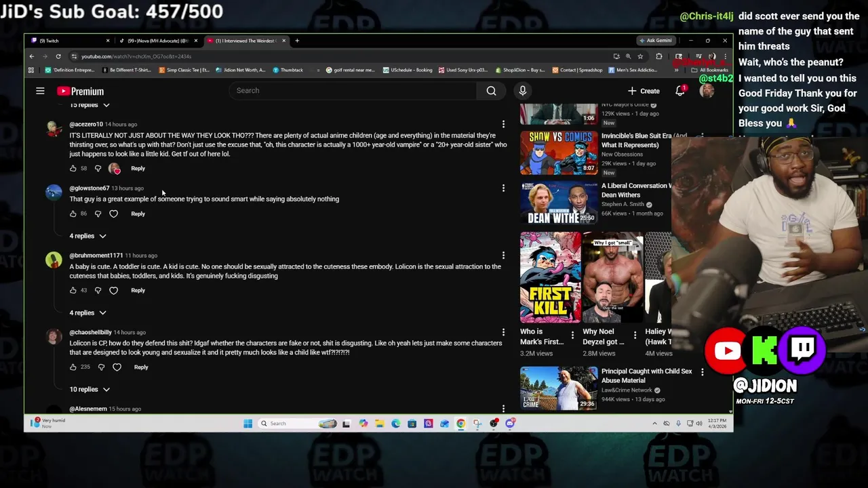
Task: Click the taskbar clock showing 12:17 PM
Action: [x=716, y=424]
